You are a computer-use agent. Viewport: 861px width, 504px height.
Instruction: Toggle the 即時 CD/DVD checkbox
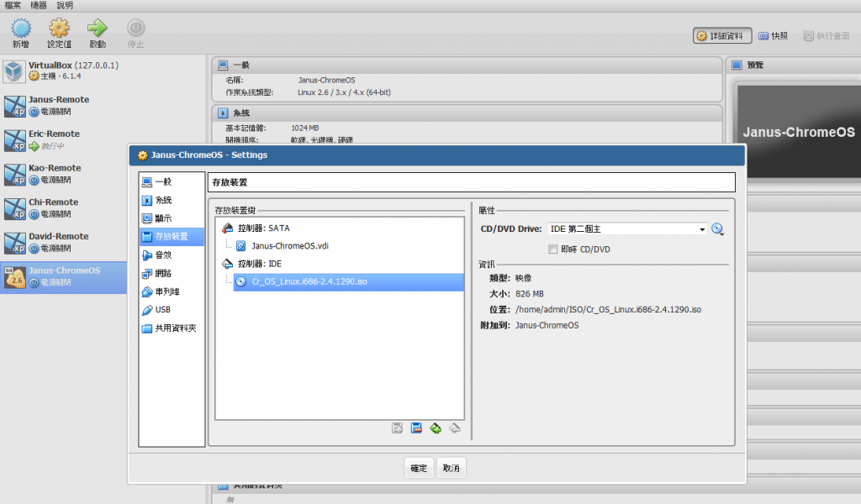tap(553, 249)
